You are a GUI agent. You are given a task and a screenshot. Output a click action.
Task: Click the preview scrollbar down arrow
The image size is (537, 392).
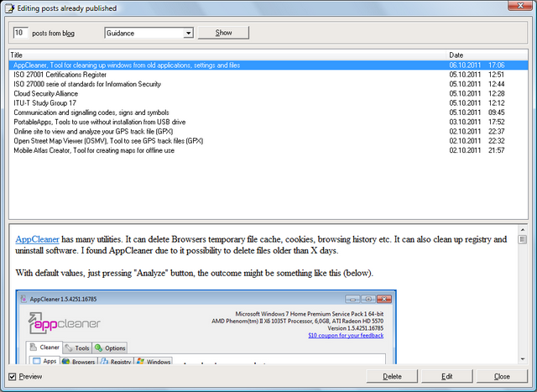click(523, 359)
